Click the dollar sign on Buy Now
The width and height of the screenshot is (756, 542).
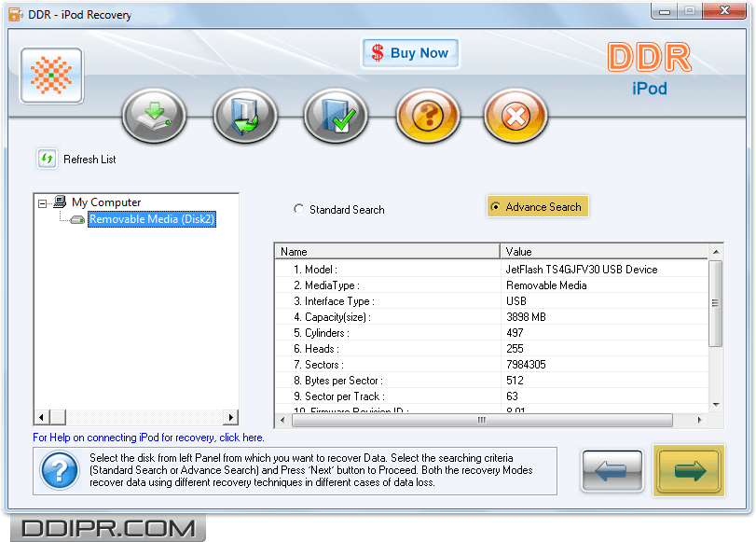[378, 52]
